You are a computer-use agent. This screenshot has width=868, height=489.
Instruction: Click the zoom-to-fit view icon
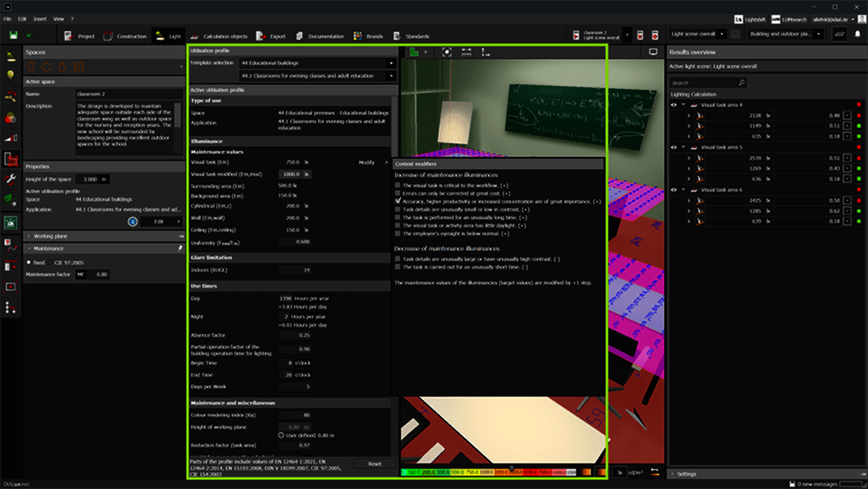447,52
